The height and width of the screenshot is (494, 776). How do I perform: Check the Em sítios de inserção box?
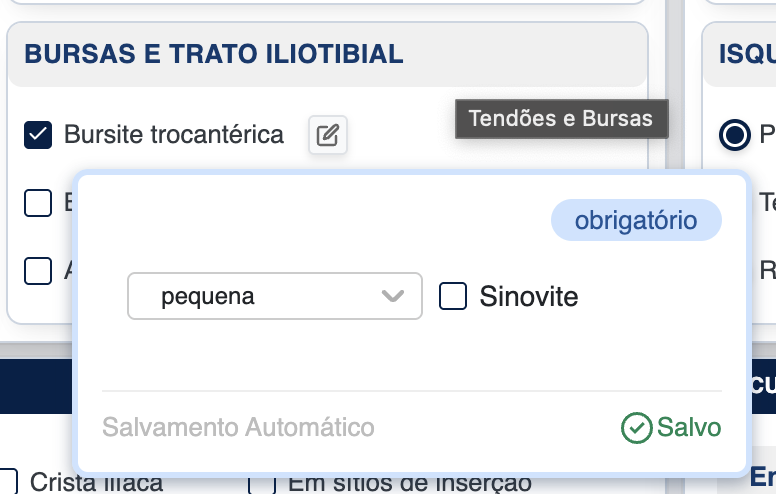(262, 483)
